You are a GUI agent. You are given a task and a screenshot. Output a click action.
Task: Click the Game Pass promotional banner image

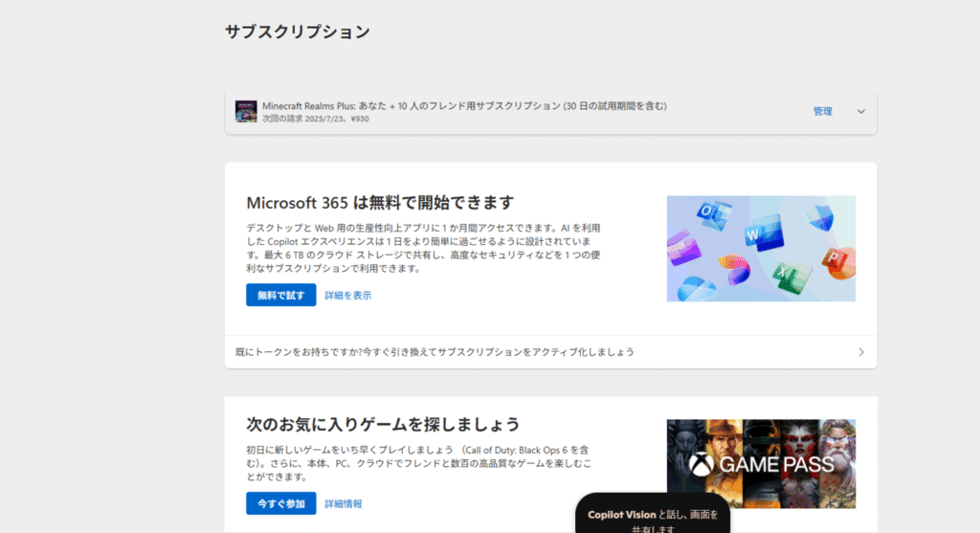(x=761, y=464)
